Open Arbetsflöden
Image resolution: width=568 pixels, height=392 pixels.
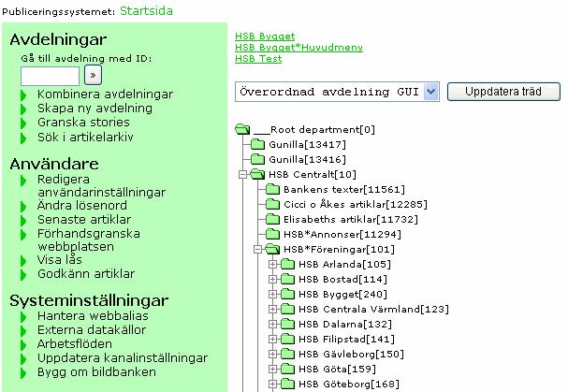[x=75, y=343]
